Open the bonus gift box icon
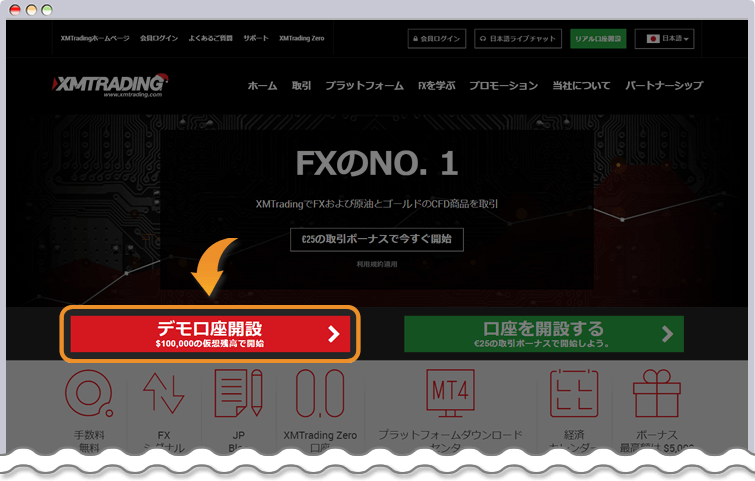This screenshot has height=481, width=755. [x=656, y=393]
